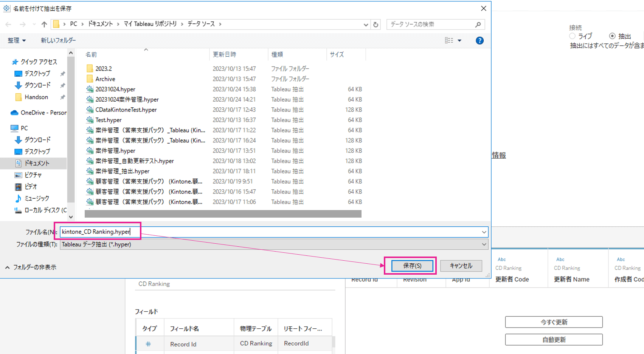This screenshot has height=354, width=644.
Task: Select the Archive folder
Action: (x=101, y=79)
